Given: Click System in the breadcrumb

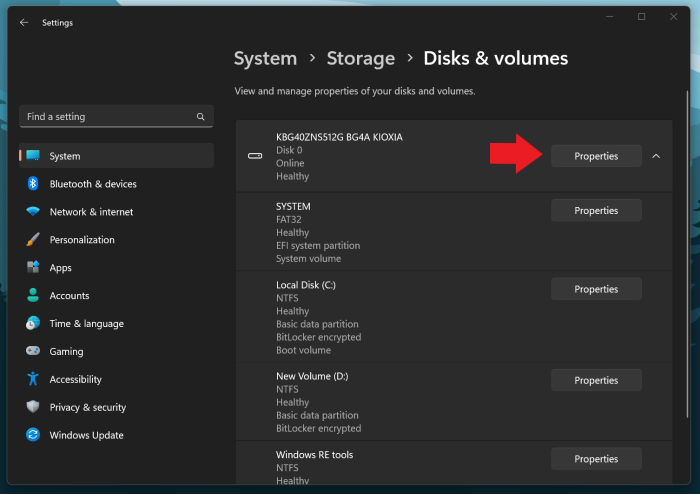Looking at the screenshot, I should pyautogui.click(x=265, y=58).
